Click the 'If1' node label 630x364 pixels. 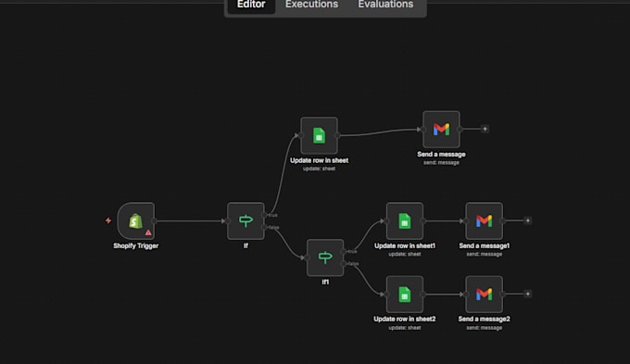point(325,282)
